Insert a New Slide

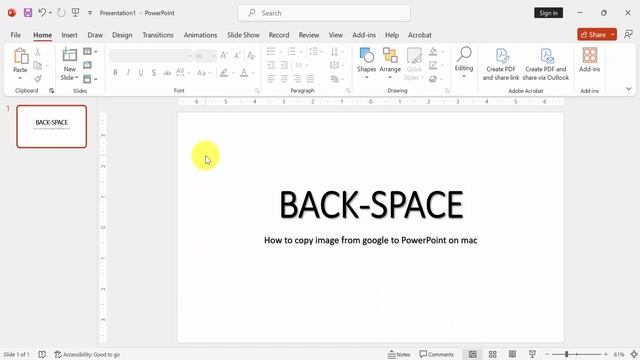coord(69,64)
